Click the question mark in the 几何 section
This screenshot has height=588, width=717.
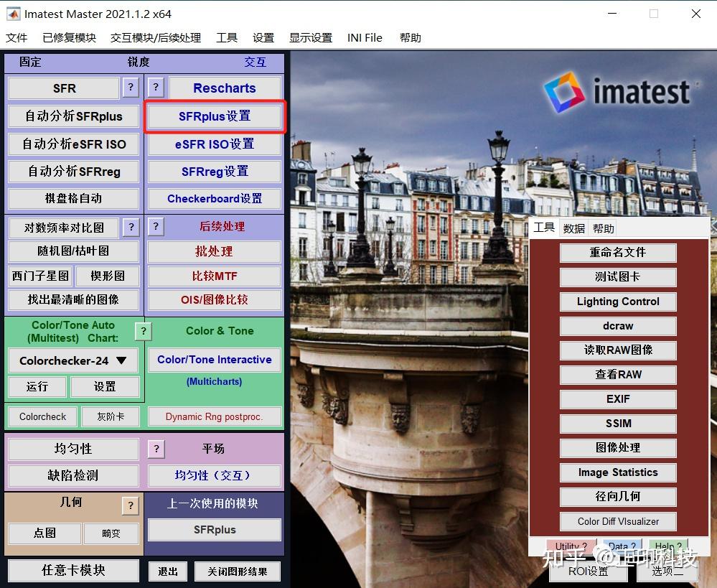130,505
